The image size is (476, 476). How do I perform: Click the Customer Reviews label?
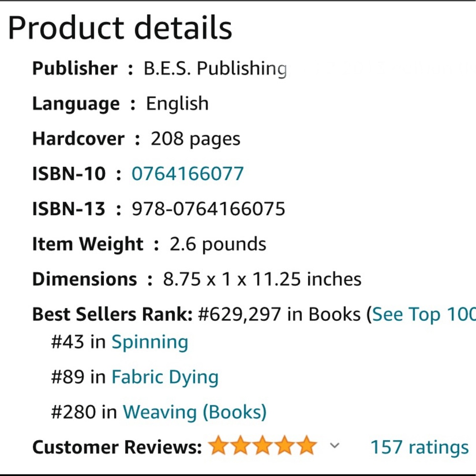coord(117,447)
